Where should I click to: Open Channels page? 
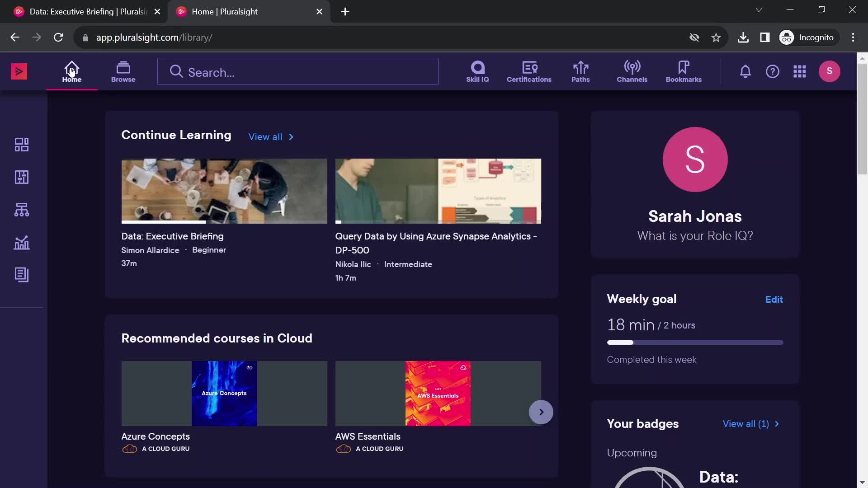[x=632, y=71]
